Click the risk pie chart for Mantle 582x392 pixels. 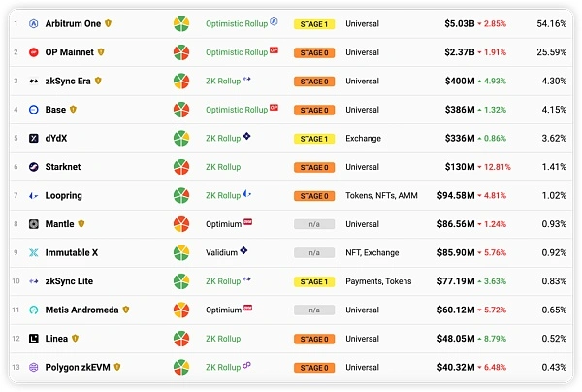(x=181, y=224)
